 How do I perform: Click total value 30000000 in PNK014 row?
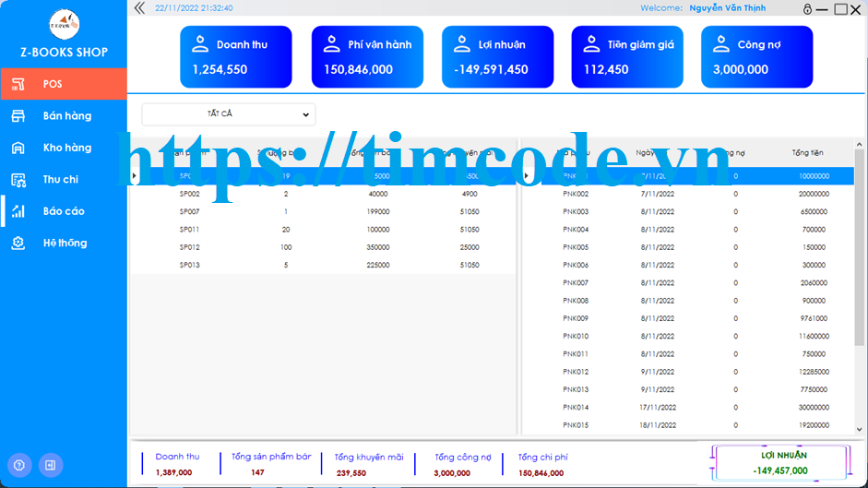click(814, 407)
